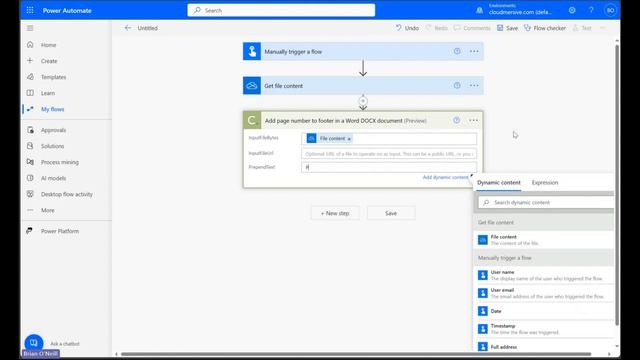Click the Manually trigger a flow icon
Viewport: 640px width, 360px height.
click(252, 51)
